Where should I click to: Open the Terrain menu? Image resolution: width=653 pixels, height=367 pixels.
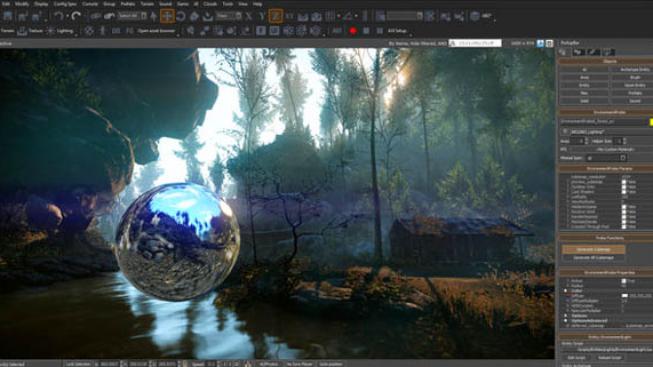(147, 4)
